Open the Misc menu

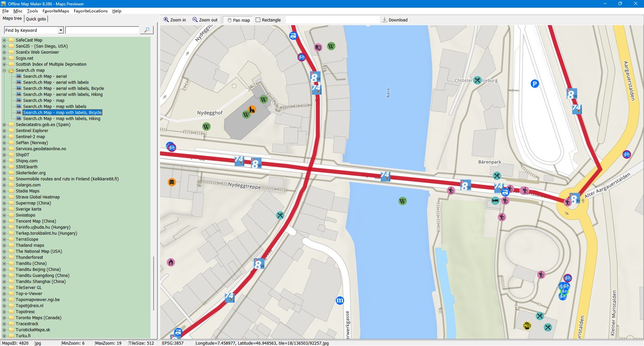click(18, 11)
